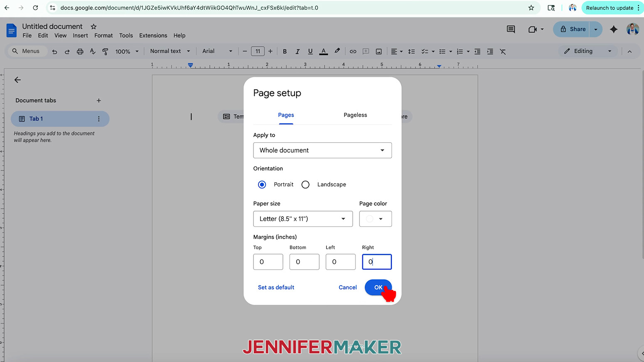This screenshot has width=644, height=362.
Task: Click the Left margin field
Action: coord(340,262)
